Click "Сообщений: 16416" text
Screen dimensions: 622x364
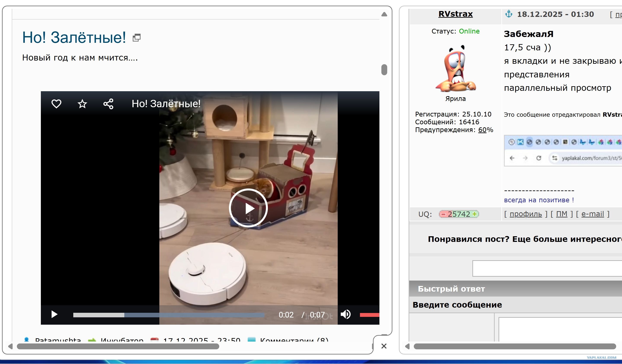[x=447, y=122]
